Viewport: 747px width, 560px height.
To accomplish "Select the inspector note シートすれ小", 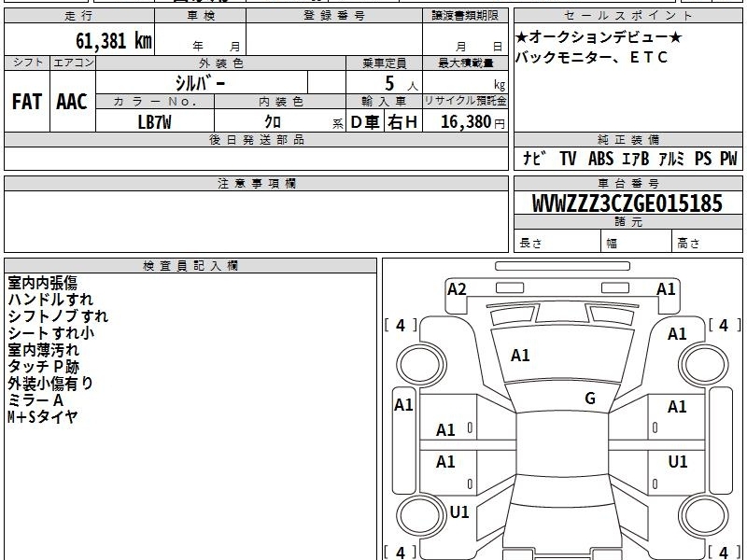I will (51, 333).
